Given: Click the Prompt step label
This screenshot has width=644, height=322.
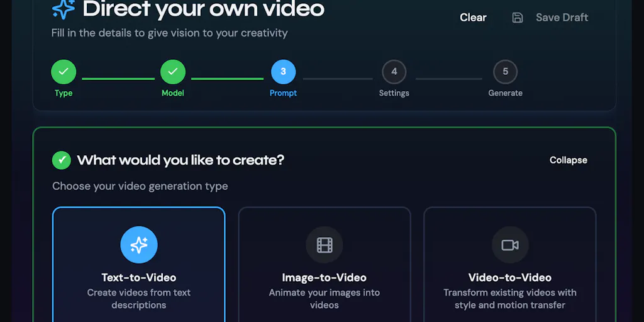Looking at the screenshot, I should coord(284,93).
